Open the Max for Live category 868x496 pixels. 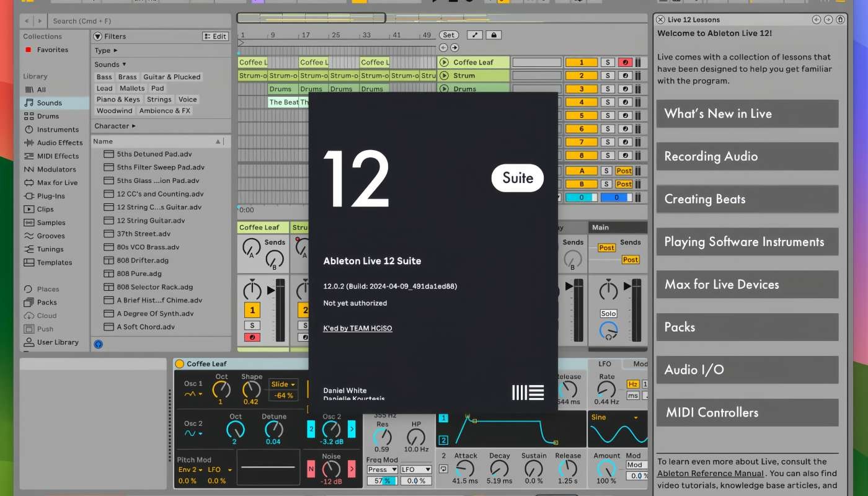[x=57, y=183]
